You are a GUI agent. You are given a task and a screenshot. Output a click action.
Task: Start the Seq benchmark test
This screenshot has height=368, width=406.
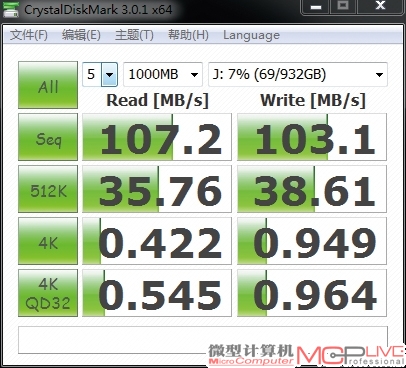tap(48, 137)
